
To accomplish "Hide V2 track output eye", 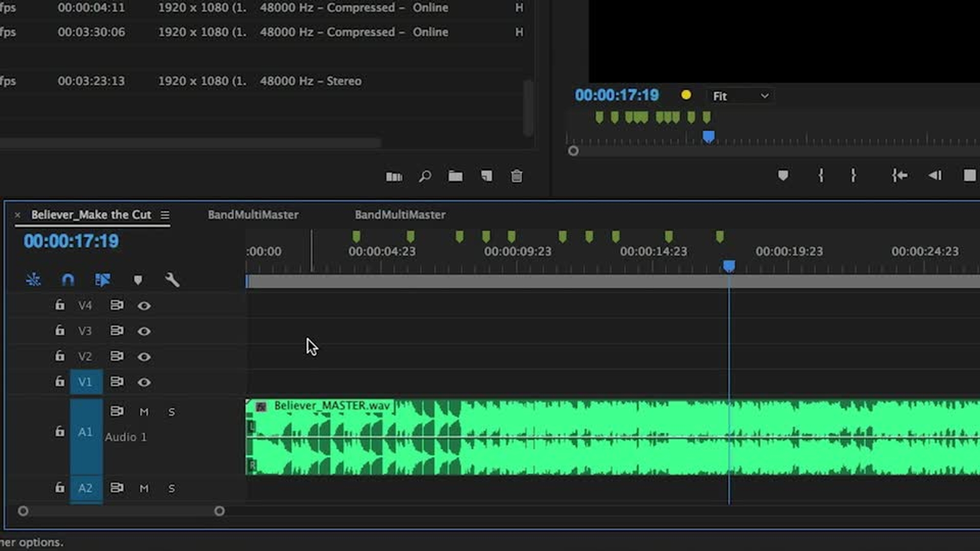I will pyautogui.click(x=144, y=357).
